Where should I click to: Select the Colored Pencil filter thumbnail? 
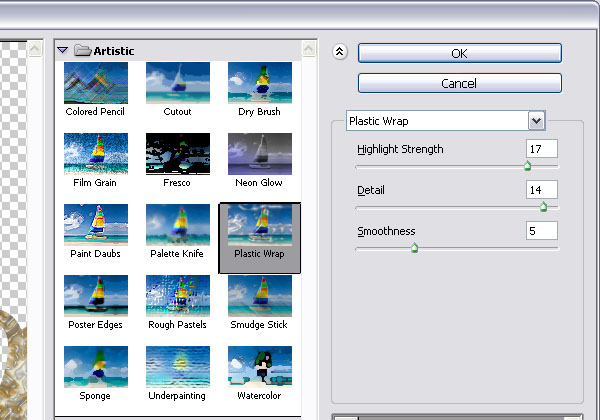tap(95, 82)
